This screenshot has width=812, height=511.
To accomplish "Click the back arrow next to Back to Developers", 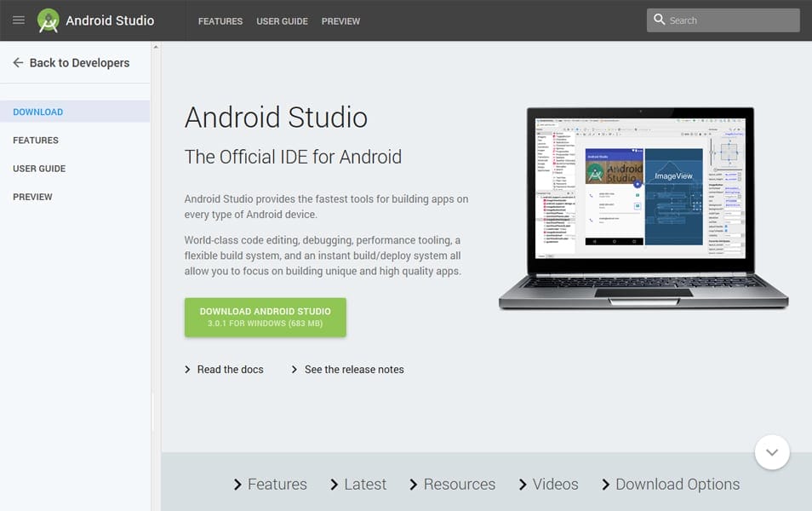I will click(x=20, y=63).
